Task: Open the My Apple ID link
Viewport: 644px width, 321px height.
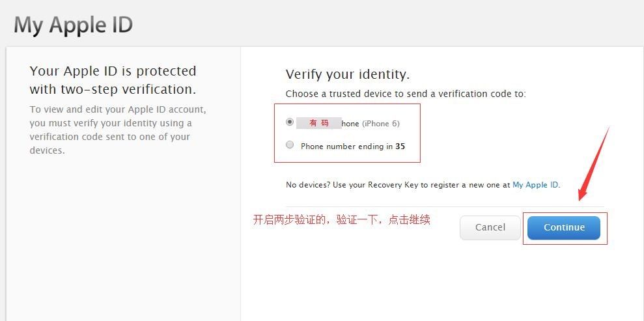Action: click(535, 185)
